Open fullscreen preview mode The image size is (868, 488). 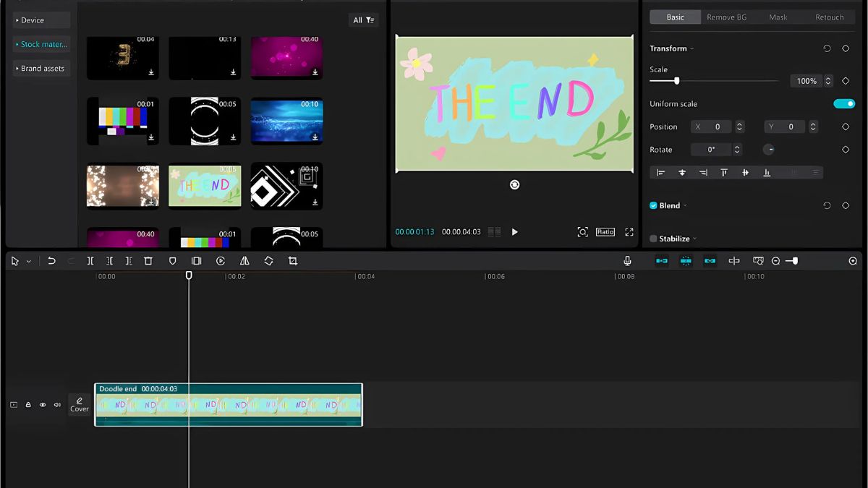[x=629, y=232]
